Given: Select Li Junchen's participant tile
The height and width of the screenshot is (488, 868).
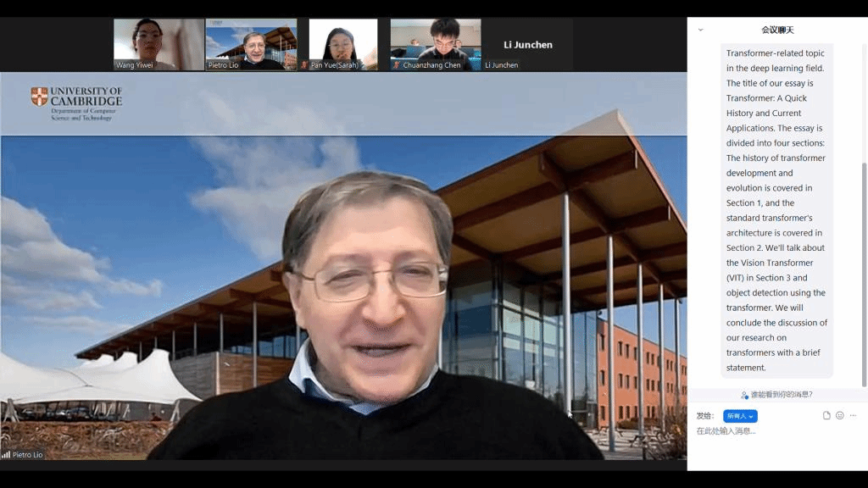Looking at the screenshot, I should tap(527, 44).
